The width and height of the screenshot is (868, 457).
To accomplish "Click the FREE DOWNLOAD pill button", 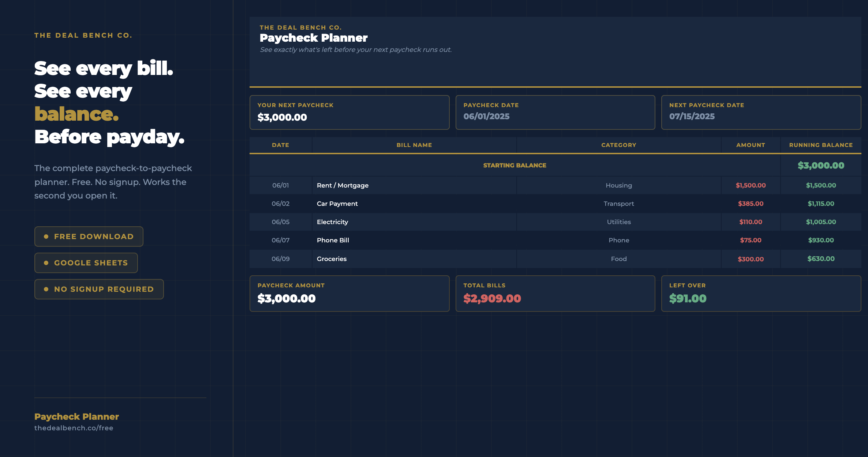I will pos(89,237).
